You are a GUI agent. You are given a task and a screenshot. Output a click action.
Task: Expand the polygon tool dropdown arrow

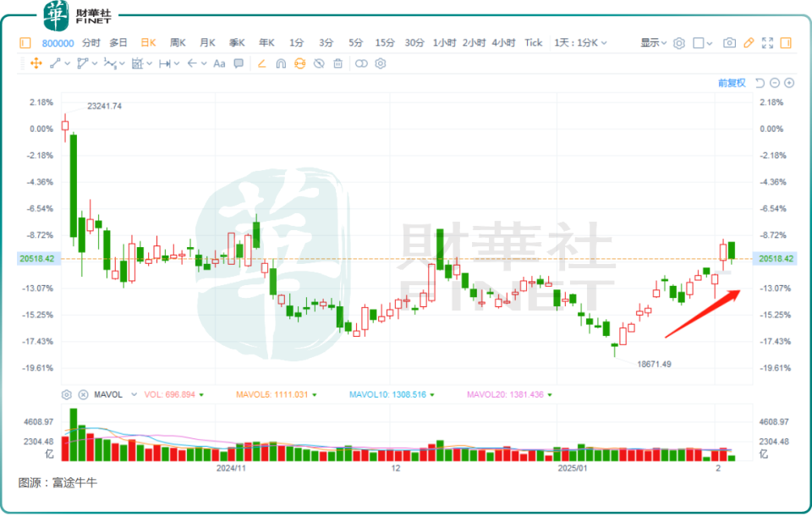click(x=95, y=63)
